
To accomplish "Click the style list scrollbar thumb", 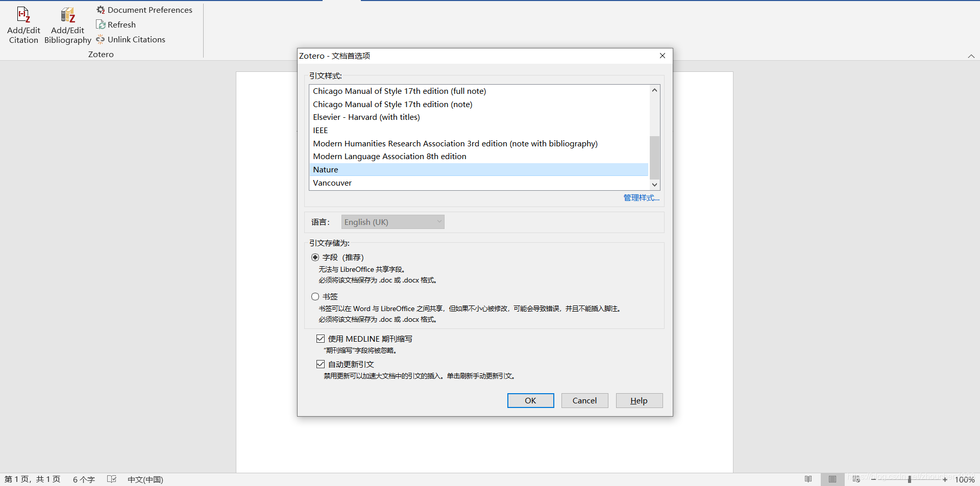I will pyautogui.click(x=654, y=158).
